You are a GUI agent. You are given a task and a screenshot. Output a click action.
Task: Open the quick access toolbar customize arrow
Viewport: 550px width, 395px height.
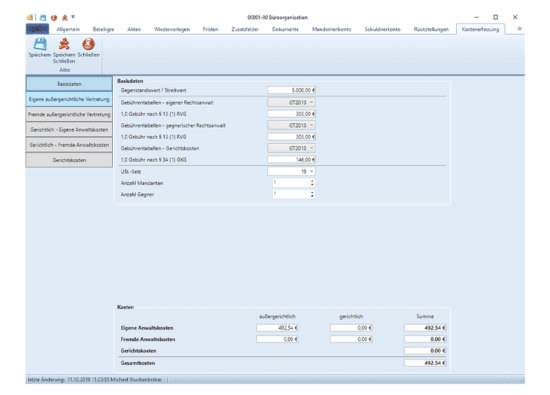[73, 16]
